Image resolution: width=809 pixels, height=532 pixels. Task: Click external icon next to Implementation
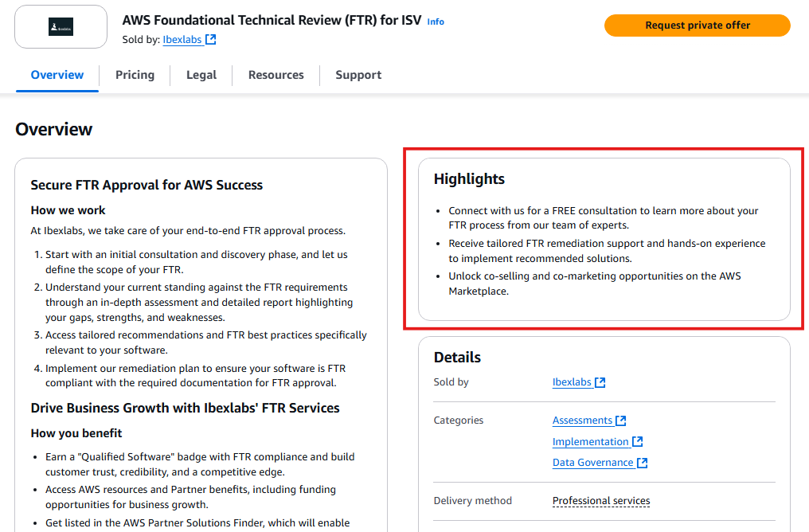(638, 442)
